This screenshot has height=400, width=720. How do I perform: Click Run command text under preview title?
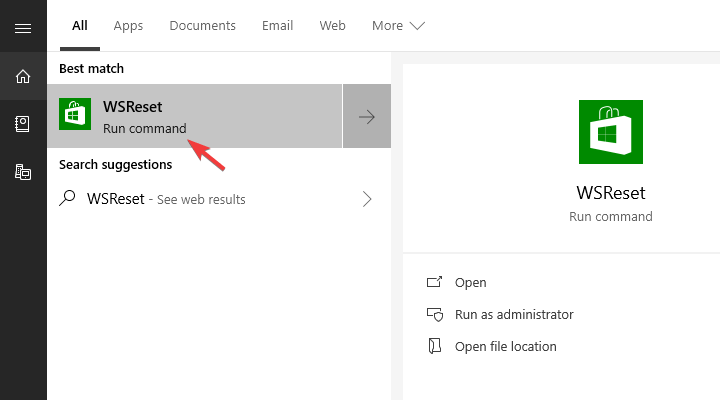coord(611,216)
